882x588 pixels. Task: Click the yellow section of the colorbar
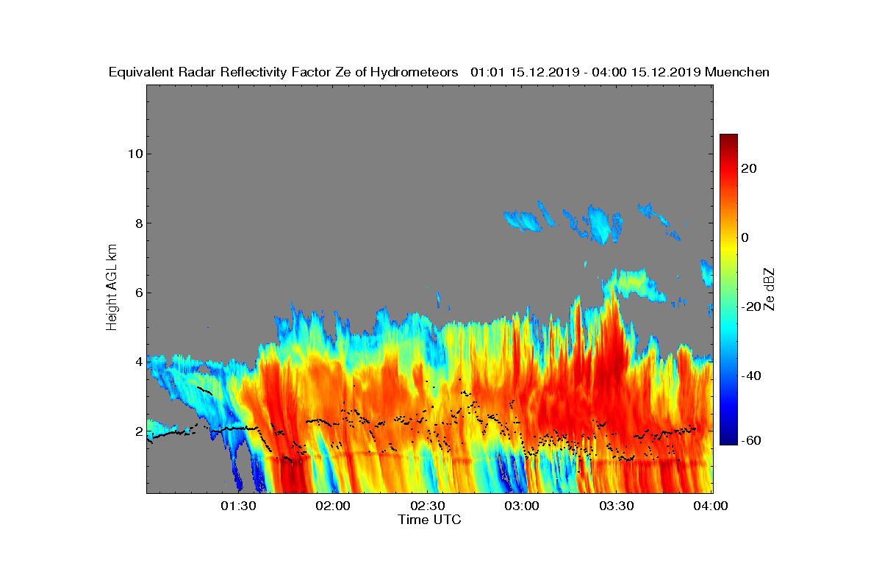point(728,250)
